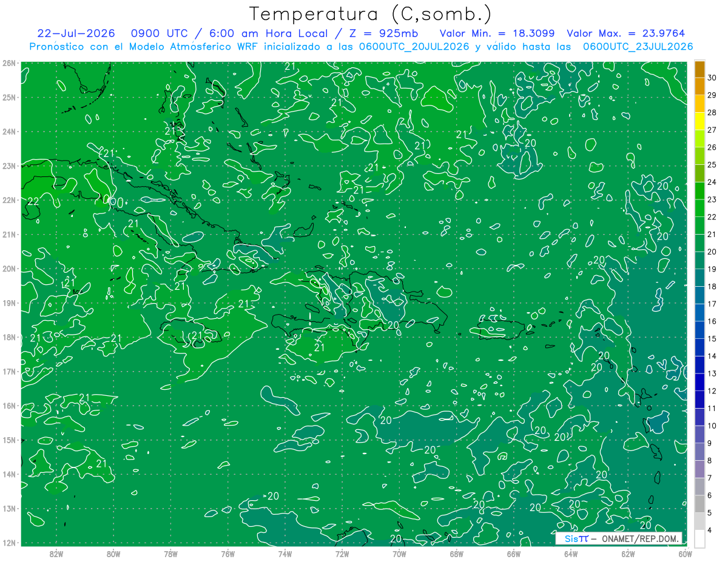Select the "Z = 925mb" level text
The width and height of the screenshot is (728, 562).
click(380, 33)
